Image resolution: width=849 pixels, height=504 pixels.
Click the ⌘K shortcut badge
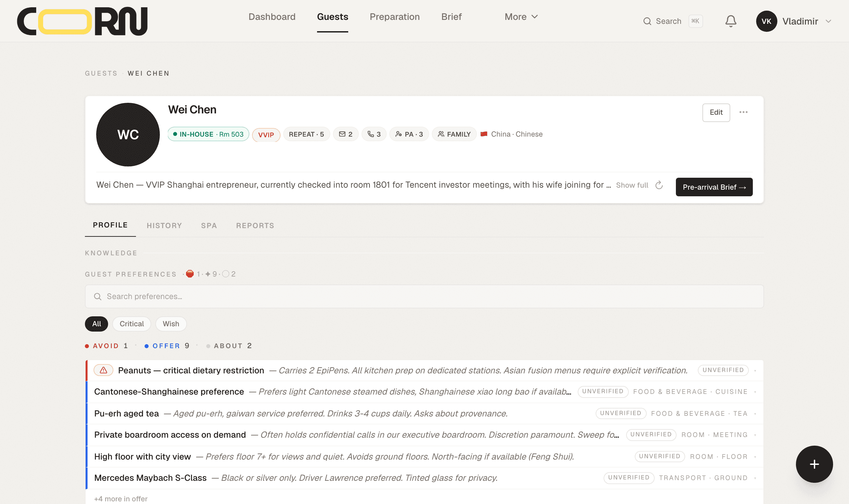(x=695, y=21)
